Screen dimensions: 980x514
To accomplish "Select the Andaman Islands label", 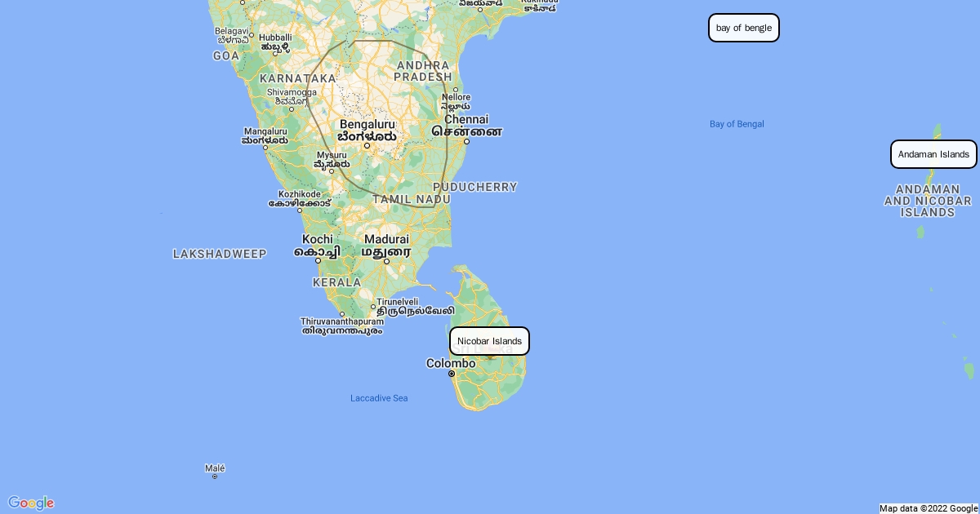I will 933,154.
